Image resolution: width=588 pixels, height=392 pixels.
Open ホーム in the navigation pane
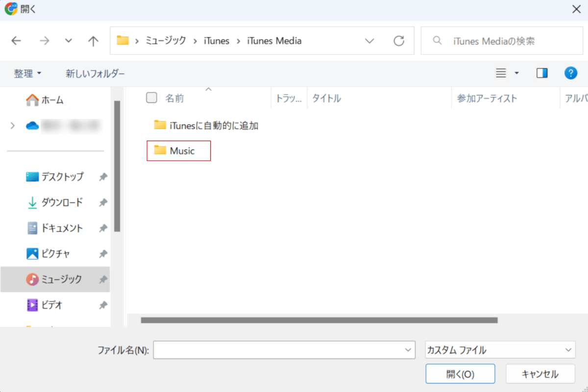[45, 100]
